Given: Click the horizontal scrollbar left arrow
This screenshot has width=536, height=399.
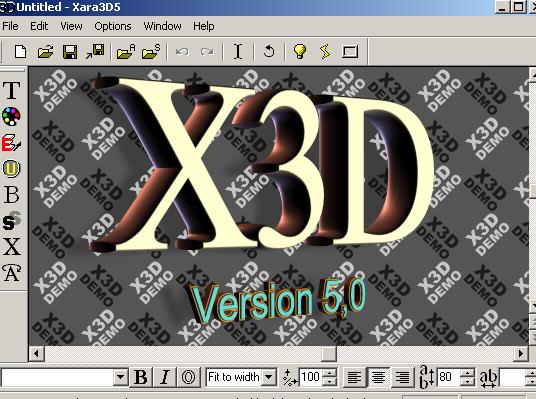Looking at the screenshot, I should (x=37, y=354).
